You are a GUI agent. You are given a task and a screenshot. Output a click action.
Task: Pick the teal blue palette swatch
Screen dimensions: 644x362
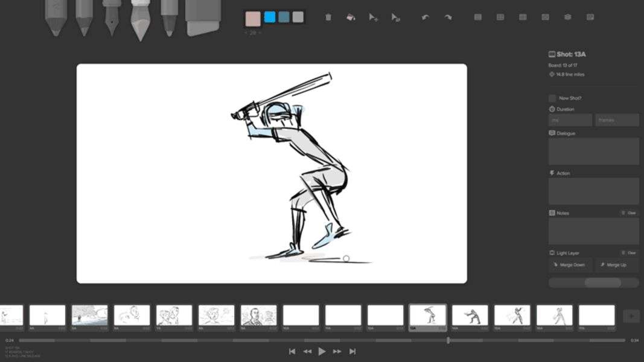click(x=284, y=17)
